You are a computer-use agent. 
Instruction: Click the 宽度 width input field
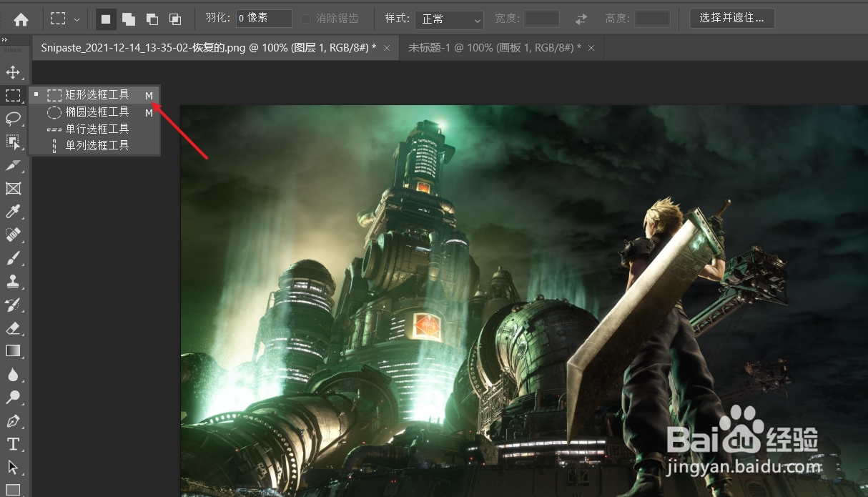tap(542, 19)
